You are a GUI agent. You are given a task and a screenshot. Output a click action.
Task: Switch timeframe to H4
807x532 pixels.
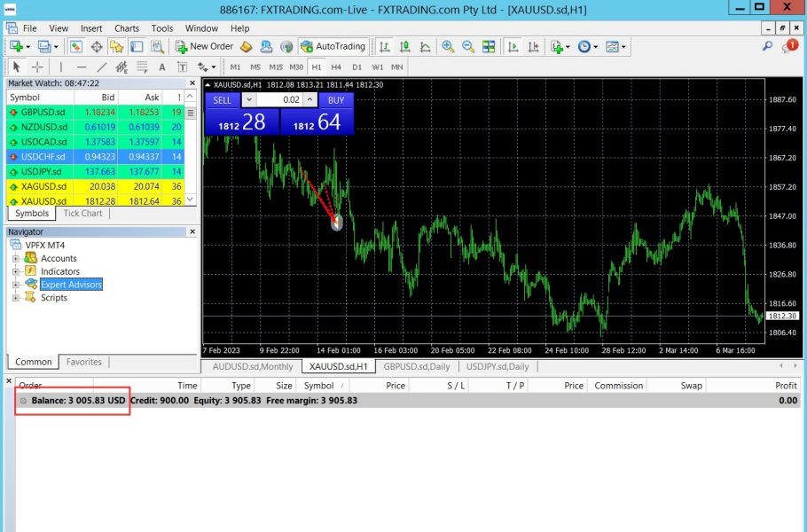coord(336,66)
